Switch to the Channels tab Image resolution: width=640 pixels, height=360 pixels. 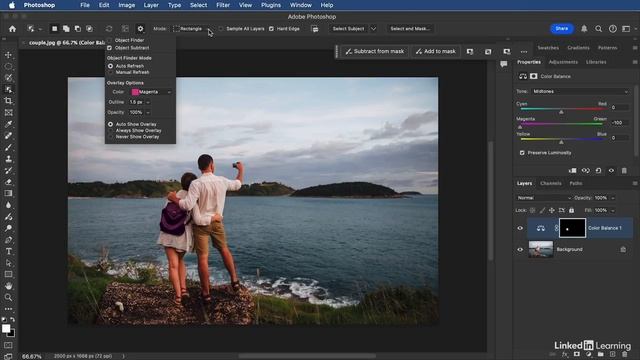click(551, 184)
